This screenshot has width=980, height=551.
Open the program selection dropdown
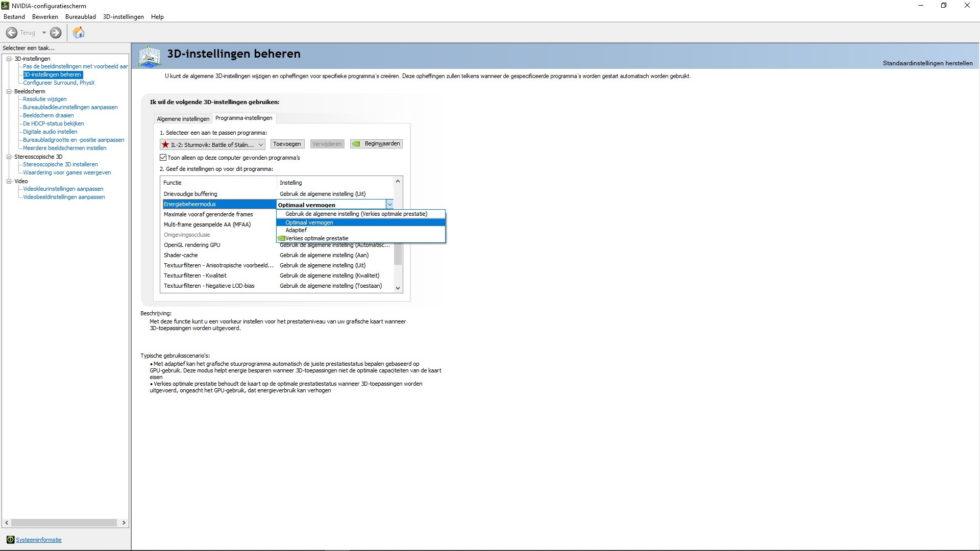(x=212, y=144)
